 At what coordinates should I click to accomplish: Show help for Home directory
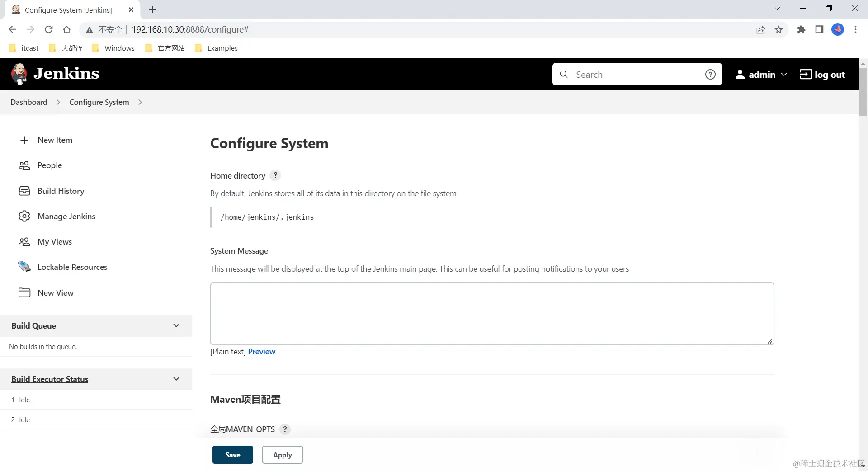tap(275, 175)
